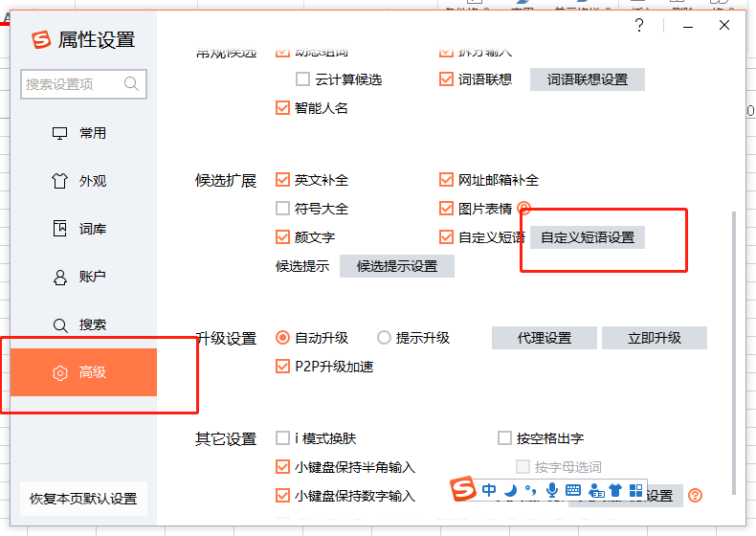Open the 词库 dictionary page
The height and width of the screenshot is (536, 756).
click(83, 229)
